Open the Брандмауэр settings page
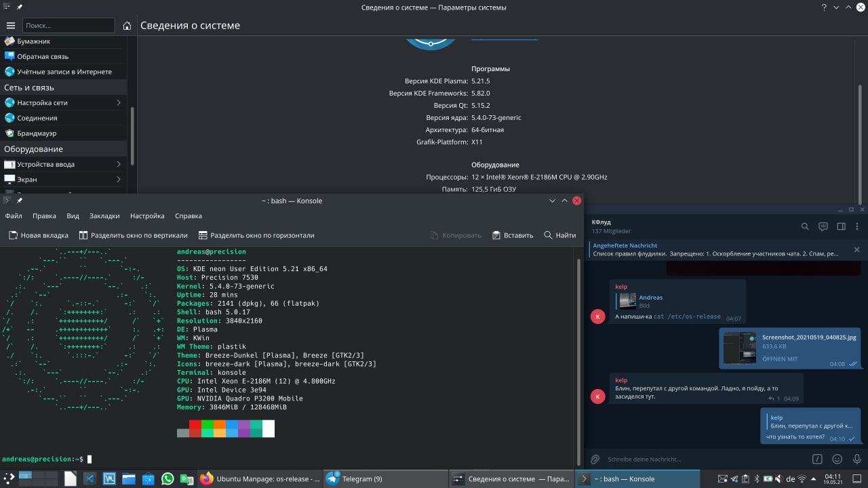The width and height of the screenshot is (868, 488). [64, 134]
